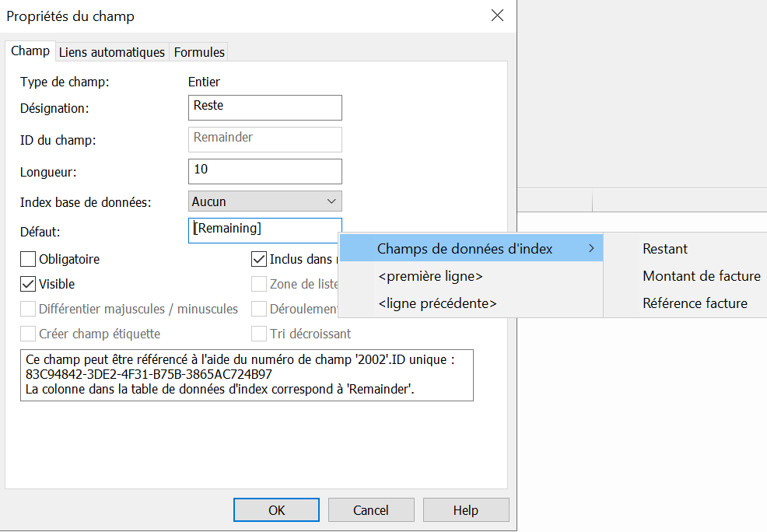The height and width of the screenshot is (532, 767).
Task: Enable the Obligatoire checkbox
Action: point(28,259)
